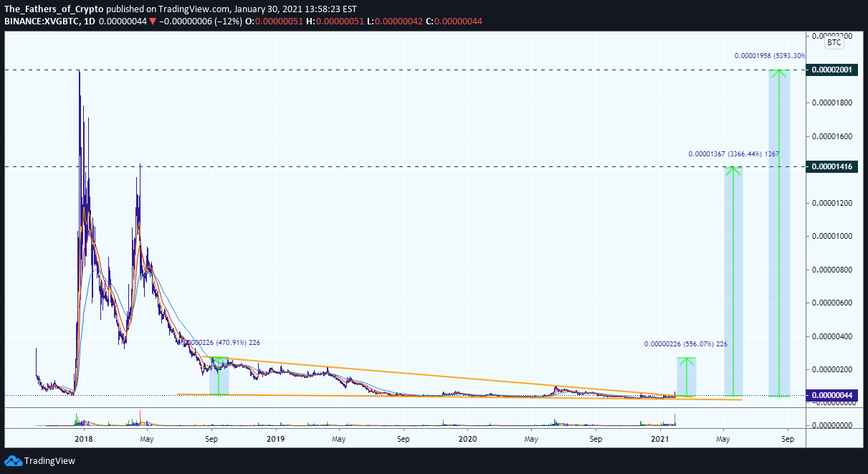Image resolution: width=868 pixels, height=474 pixels.
Task: Click the 0.00002001 price level label
Action: coord(831,70)
